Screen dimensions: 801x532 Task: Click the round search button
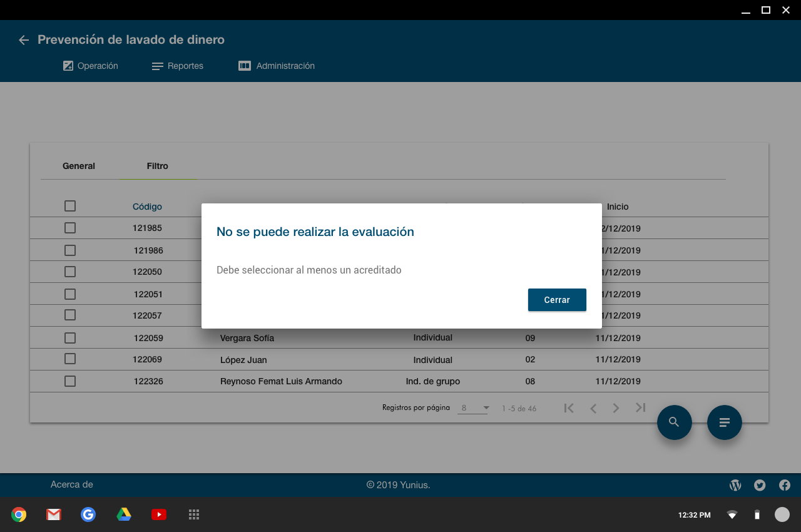tap(674, 422)
